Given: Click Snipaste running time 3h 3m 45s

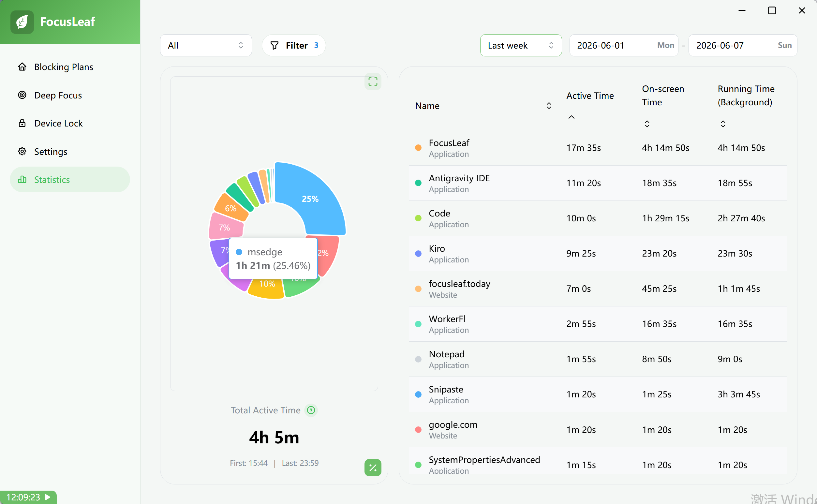Looking at the screenshot, I should click(x=739, y=394).
